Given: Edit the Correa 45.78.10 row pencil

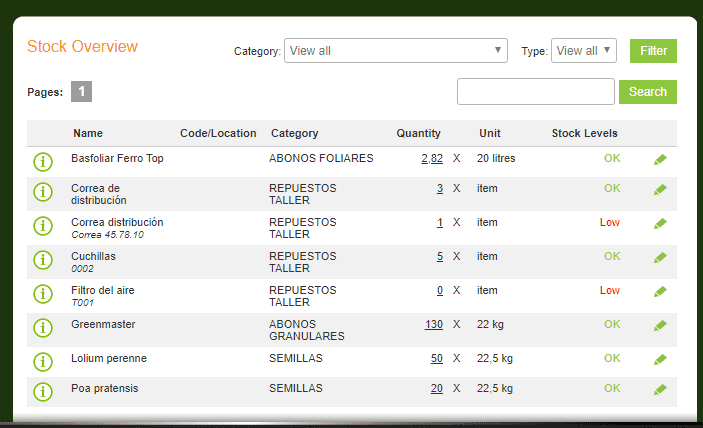Looking at the screenshot, I should tap(660, 224).
